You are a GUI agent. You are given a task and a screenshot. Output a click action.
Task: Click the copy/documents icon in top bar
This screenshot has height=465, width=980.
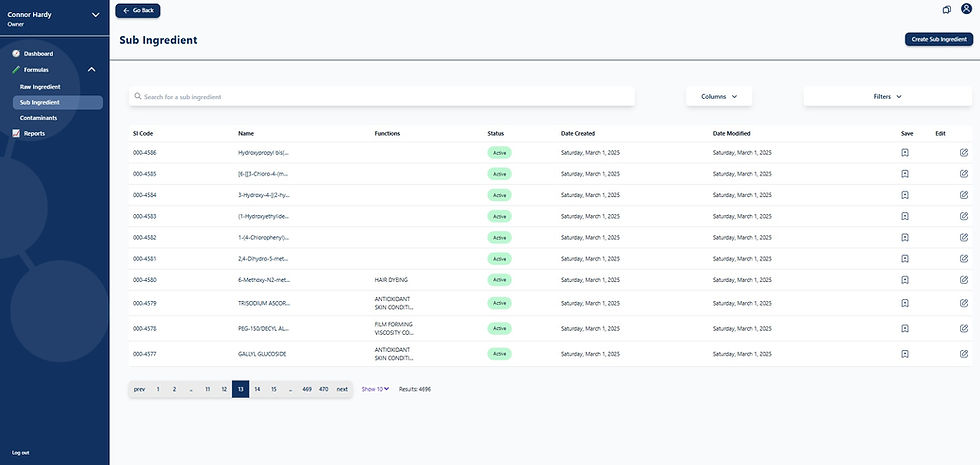[947, 9]
